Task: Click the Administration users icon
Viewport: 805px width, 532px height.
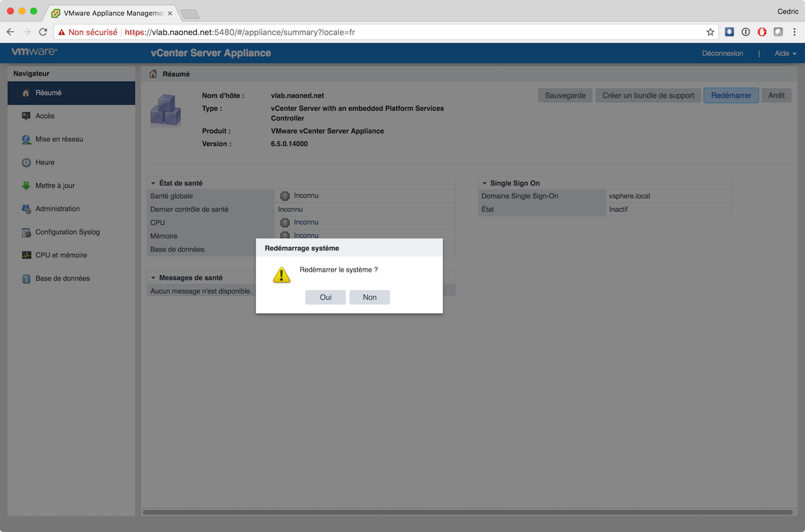Action: [26, 209]
